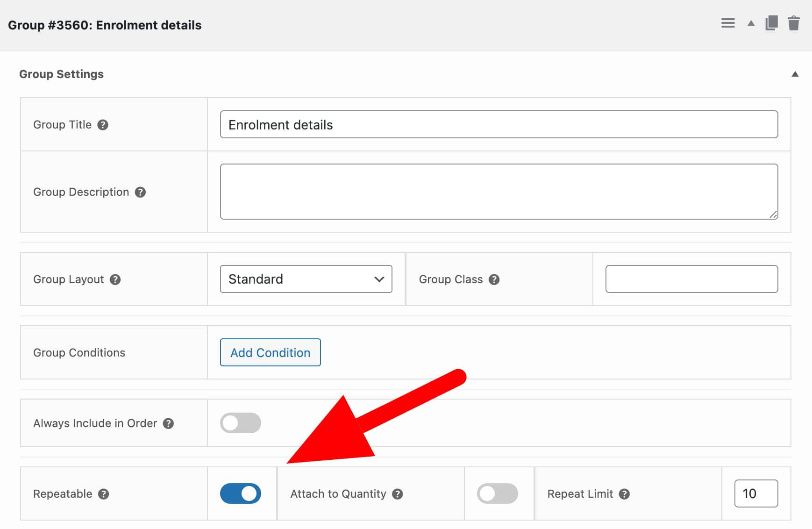Viewport: 812px width, 529px height.
Task: Click the Group #3560: Enrolment details title bar
Action: (x=104, y=25)
